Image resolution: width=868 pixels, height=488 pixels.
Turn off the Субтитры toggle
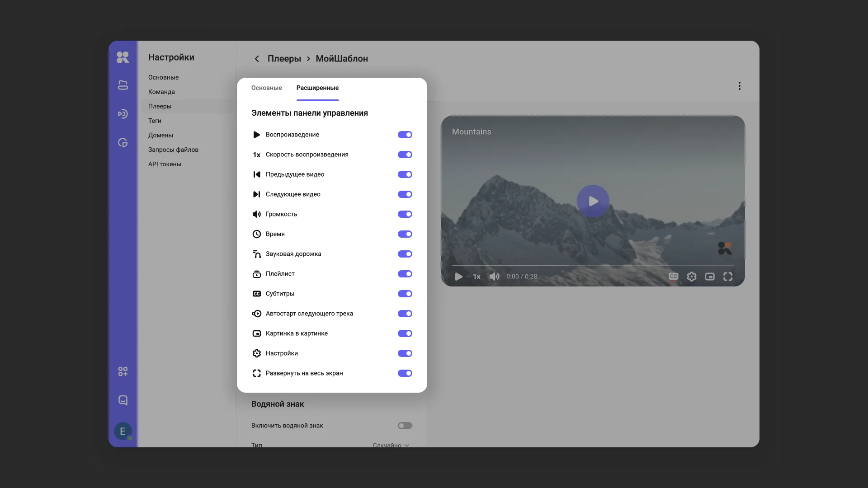click(x=405, y=294)
